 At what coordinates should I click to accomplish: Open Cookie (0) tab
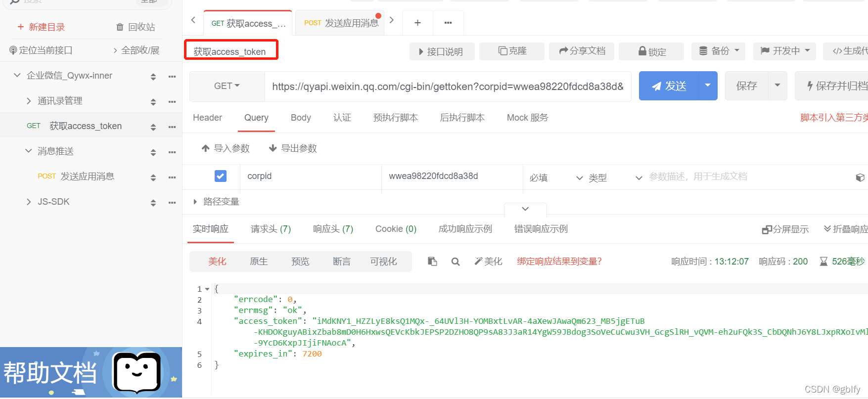[x=396, y=229]
